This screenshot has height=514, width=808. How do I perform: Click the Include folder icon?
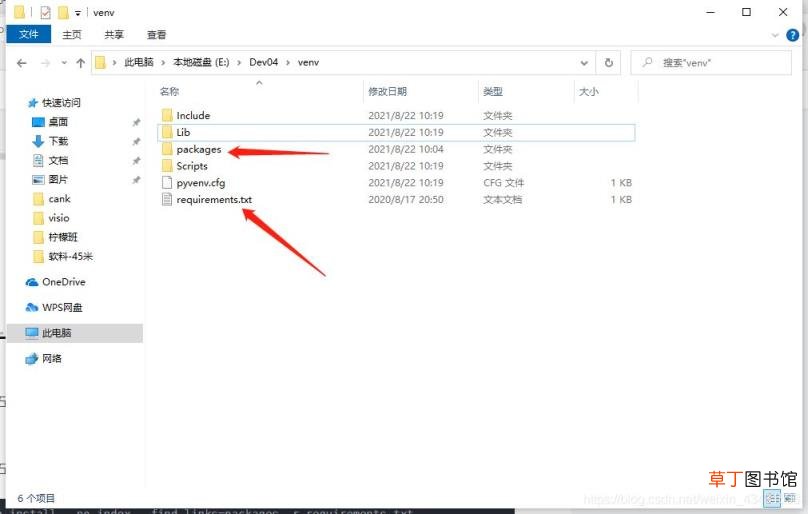pyautogui.click(x=167, y=115)
